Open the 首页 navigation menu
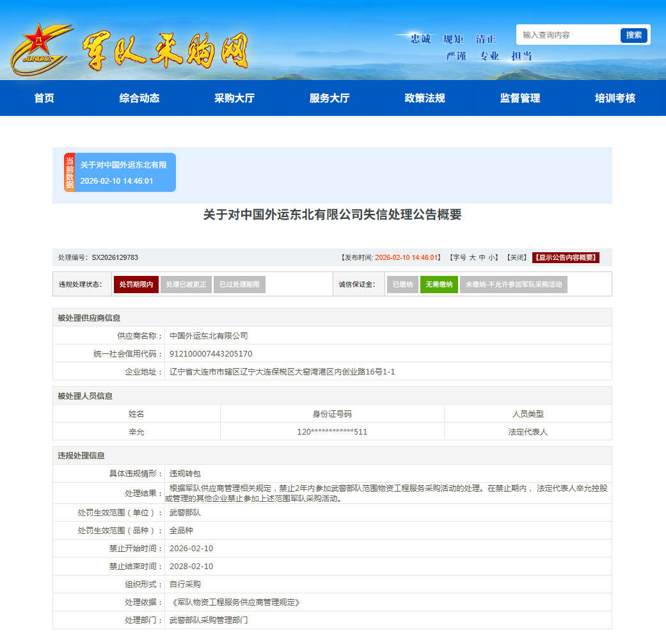The height and width of the screenshot is (644, 666). coord(43,98)
